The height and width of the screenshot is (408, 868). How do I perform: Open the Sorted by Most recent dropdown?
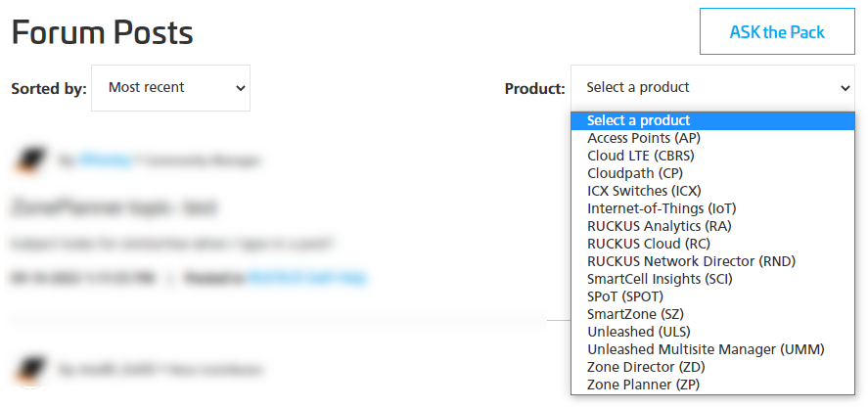pyautogui.click(x=170, y=88)
